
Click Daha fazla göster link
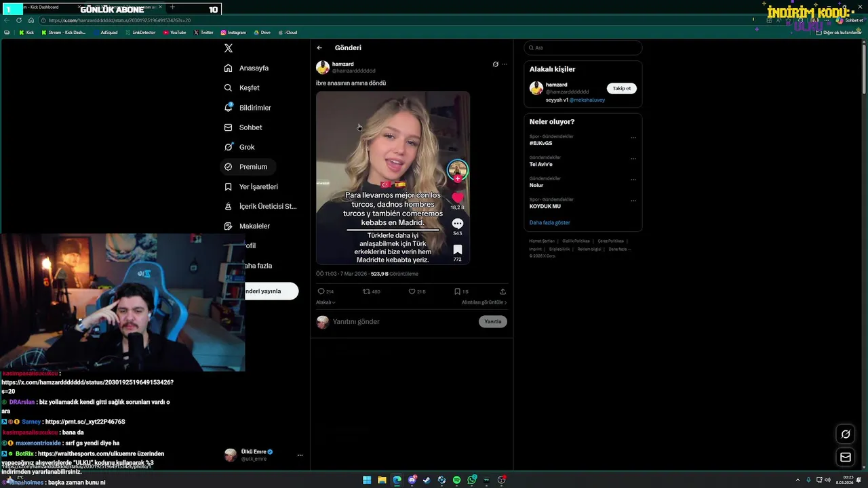550,222
